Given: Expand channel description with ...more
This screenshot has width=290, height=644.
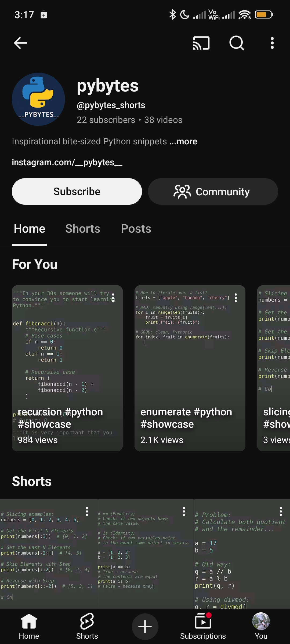Looking at the screenshot, I should tap(183, 141).
